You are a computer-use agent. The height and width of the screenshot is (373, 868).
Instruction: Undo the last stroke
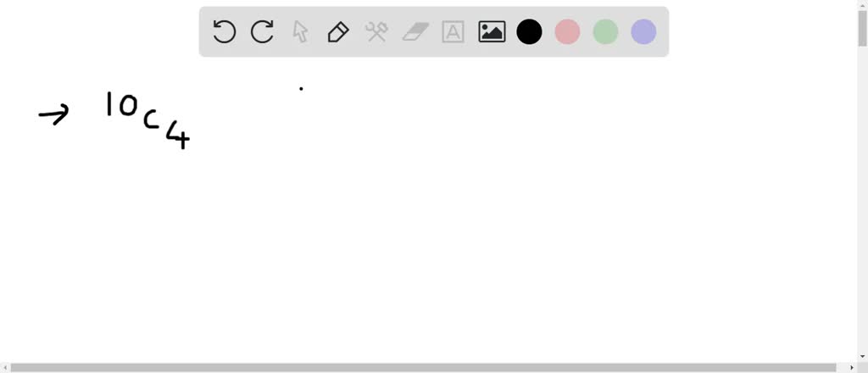(x=224, y=32)
